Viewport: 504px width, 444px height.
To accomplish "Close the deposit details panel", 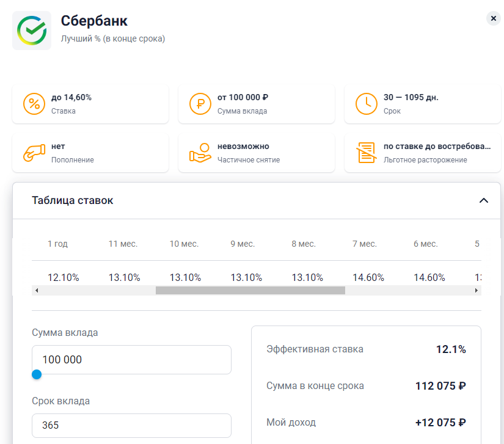I will click(x=494, y=19).
